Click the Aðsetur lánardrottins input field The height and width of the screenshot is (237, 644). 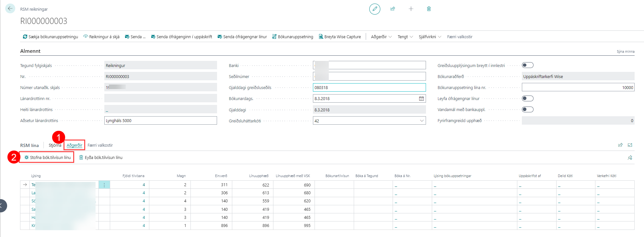(x=160, y=121)
